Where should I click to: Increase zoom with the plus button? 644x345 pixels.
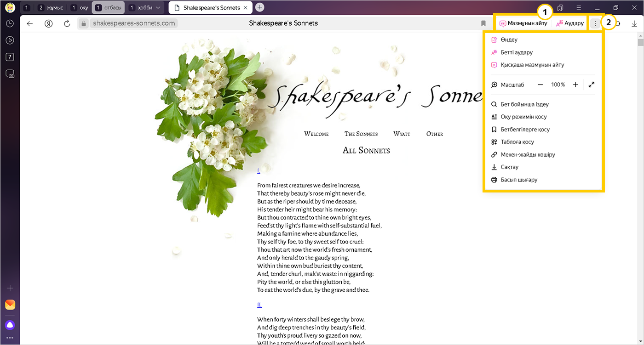pyautogui.click(x=575, y=85)
